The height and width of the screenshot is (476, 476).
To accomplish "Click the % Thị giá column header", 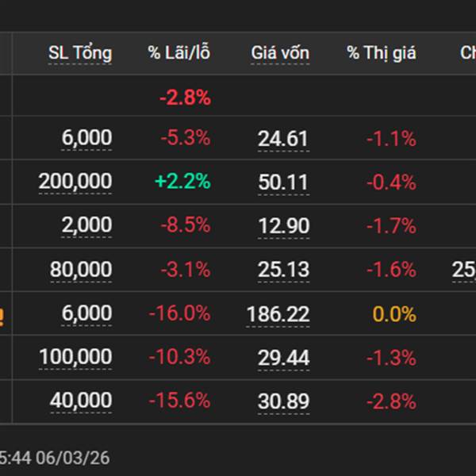I will (381, 54).
